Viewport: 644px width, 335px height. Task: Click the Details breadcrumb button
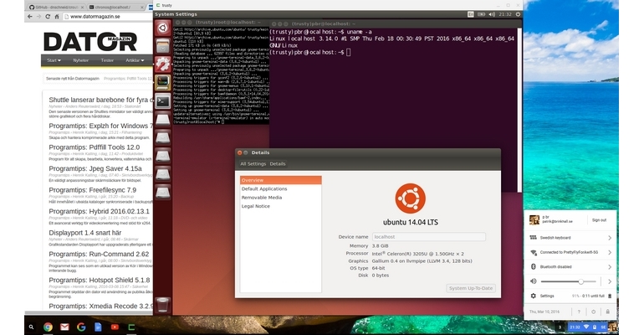278,163
